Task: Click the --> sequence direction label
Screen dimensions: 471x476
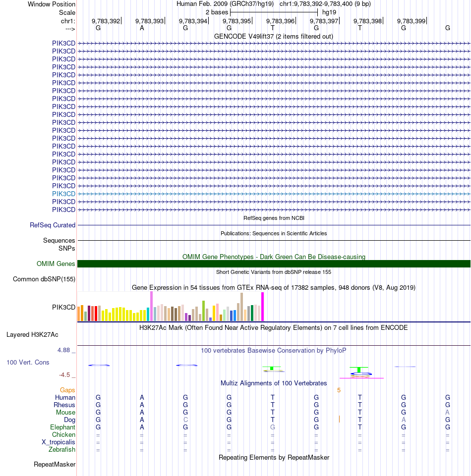Action: [70, 29]
